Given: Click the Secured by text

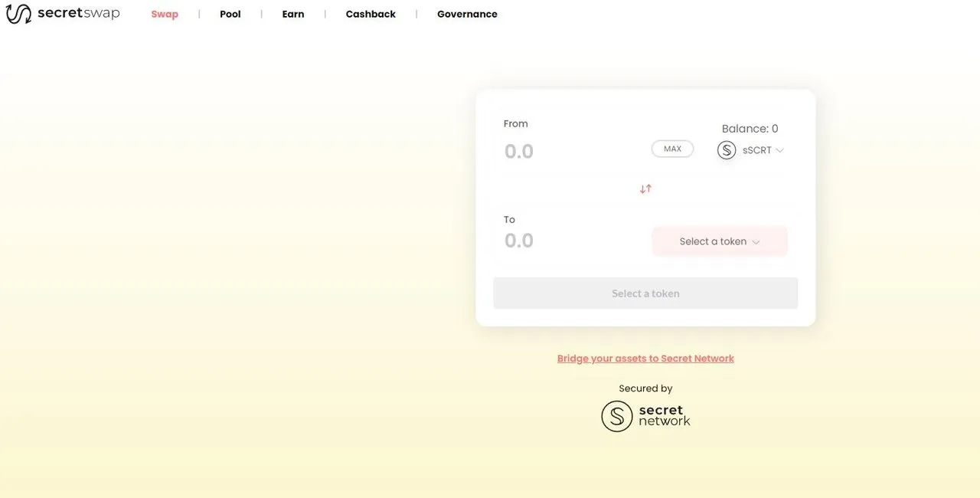Looking at the screenshot, I should coord(645,388).
